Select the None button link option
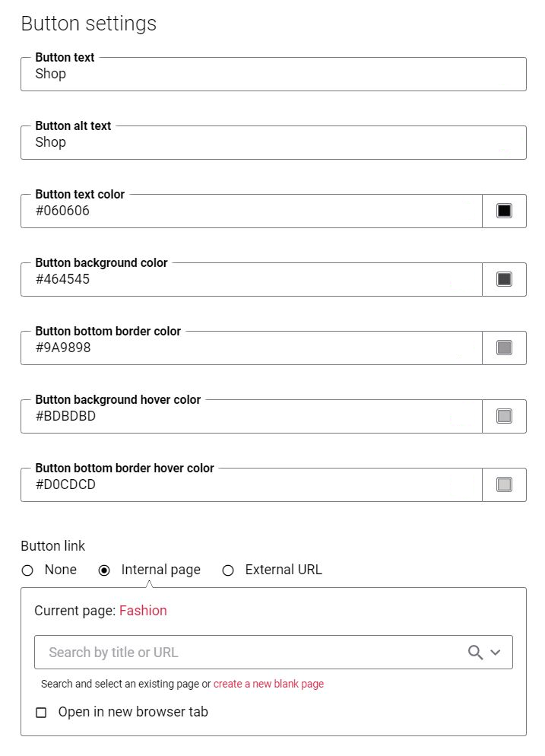This screenshot has width=545, height=756. 27,570
